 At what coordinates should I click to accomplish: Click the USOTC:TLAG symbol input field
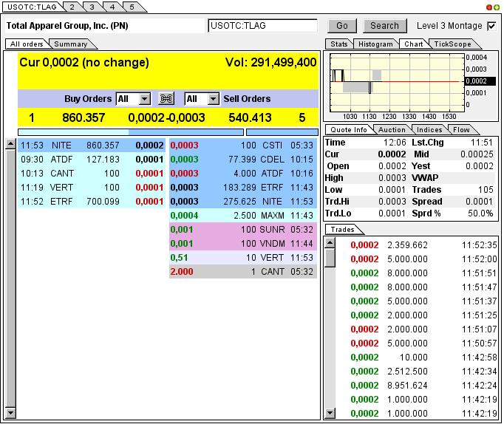pos(262,26)
